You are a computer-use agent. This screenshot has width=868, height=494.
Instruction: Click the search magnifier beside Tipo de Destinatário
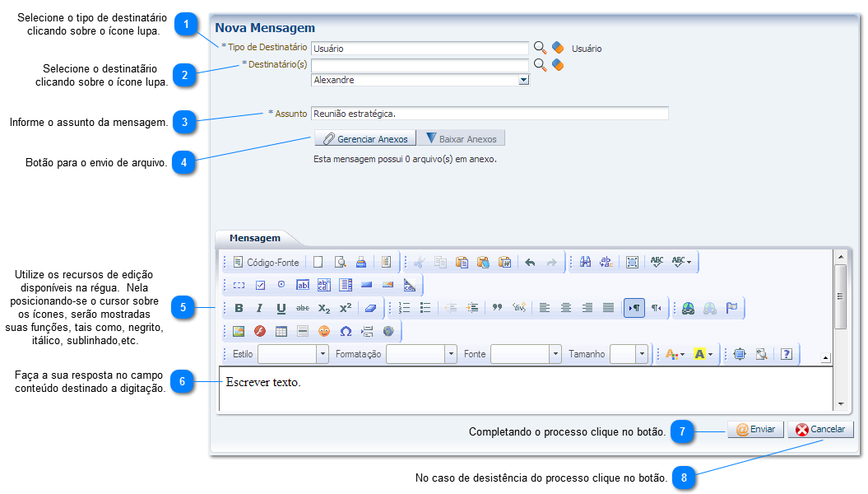[x=540, y=48]
